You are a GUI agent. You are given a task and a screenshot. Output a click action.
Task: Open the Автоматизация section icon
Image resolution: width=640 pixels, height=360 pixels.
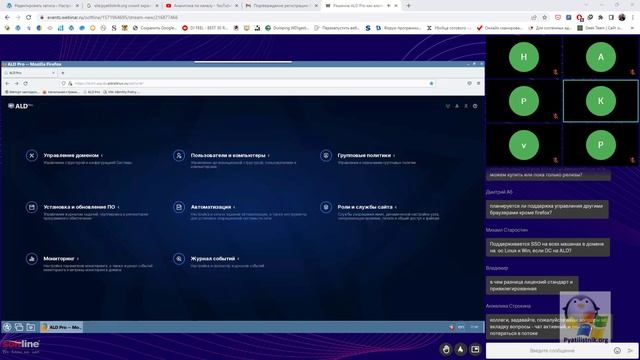pos(179,207)
